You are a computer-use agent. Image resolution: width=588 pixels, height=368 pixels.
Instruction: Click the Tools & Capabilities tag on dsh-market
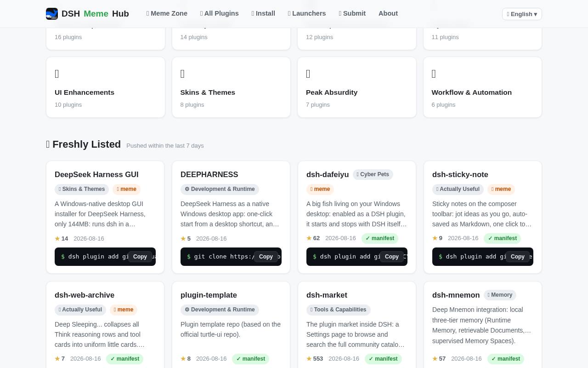pos(339,310)
